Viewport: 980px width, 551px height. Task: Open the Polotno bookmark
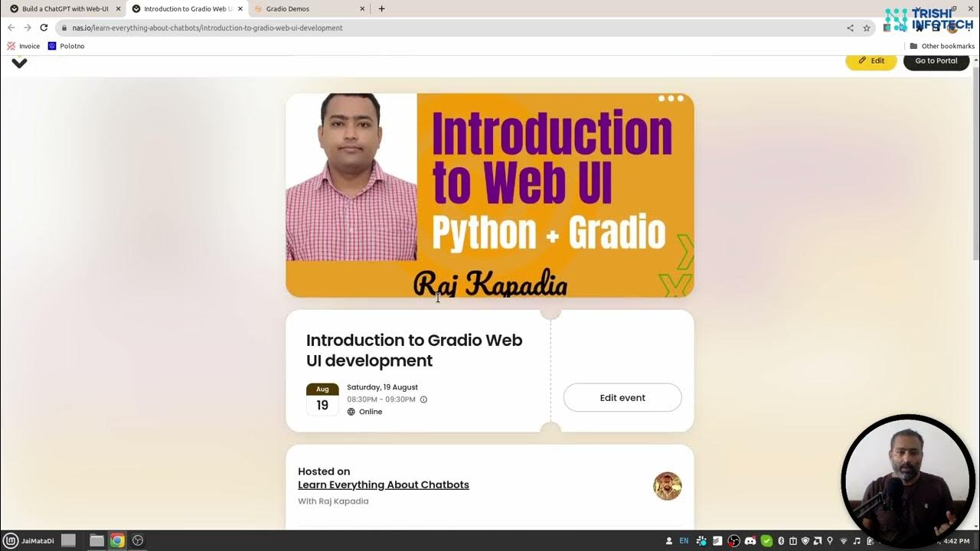(66, 46)
